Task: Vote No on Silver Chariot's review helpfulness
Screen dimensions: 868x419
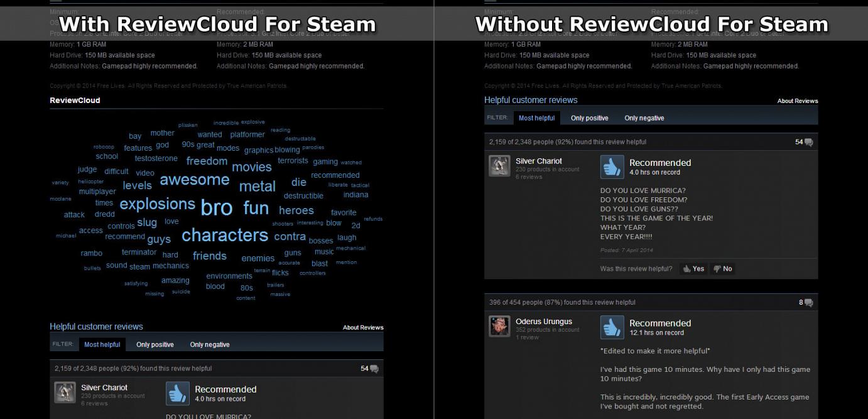Action: point(722,269)
